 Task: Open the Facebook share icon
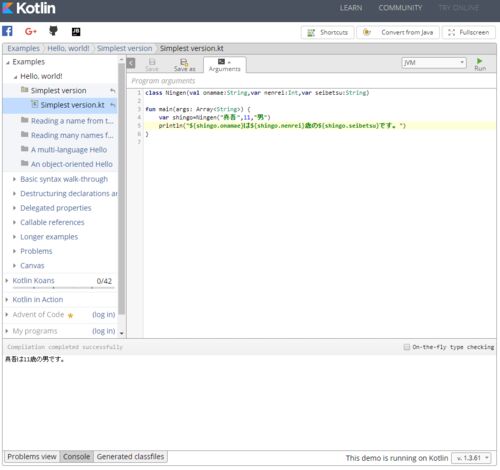coord(7,31)
